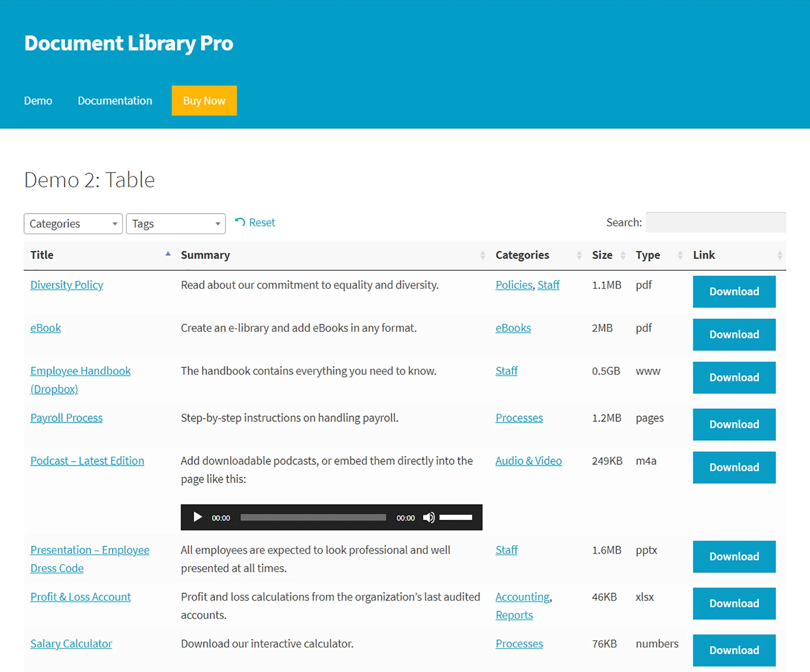Sort the table by the Categories column arrows
Image resolution: width=810 pixels, height=672 pixels.
tap(579, 255)
